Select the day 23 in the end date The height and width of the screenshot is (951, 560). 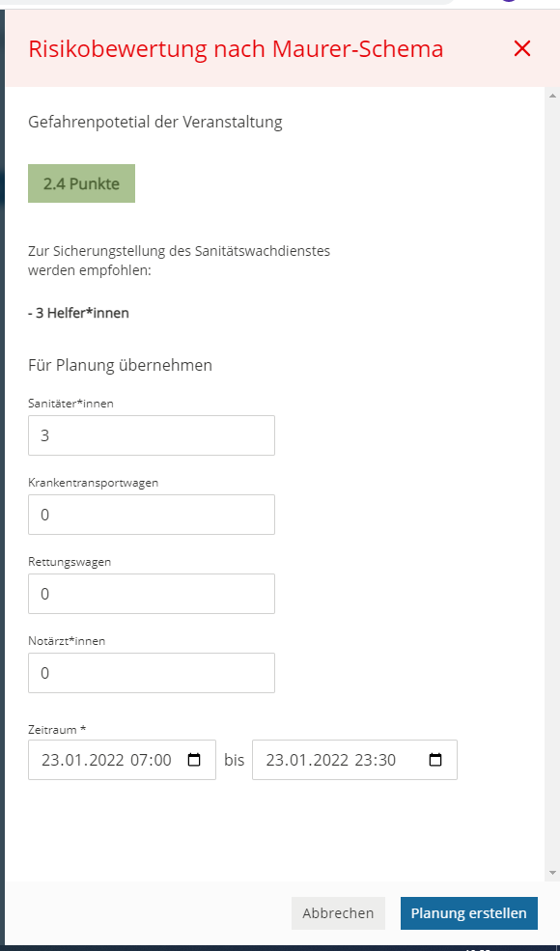(x=275, y=760)
